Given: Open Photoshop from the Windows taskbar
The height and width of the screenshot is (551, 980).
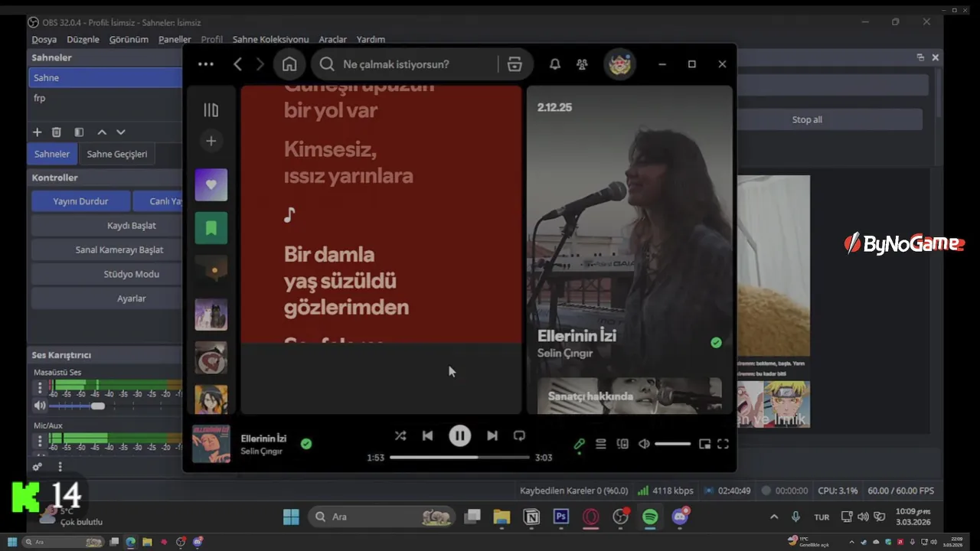Looking at the screenshot, I should [560, 517].
